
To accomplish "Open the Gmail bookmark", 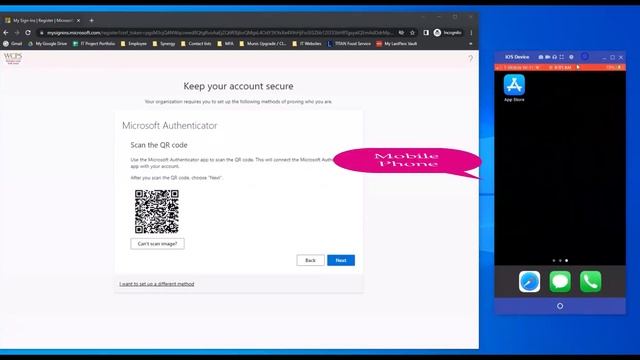I will (13, 44).
